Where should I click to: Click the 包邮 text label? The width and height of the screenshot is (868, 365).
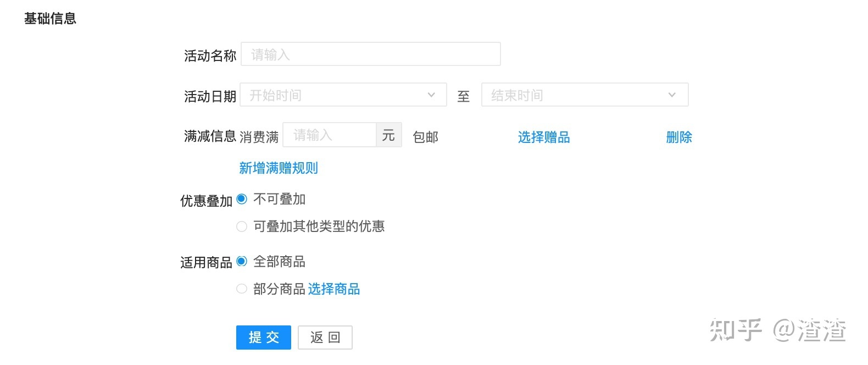point(426,137)
